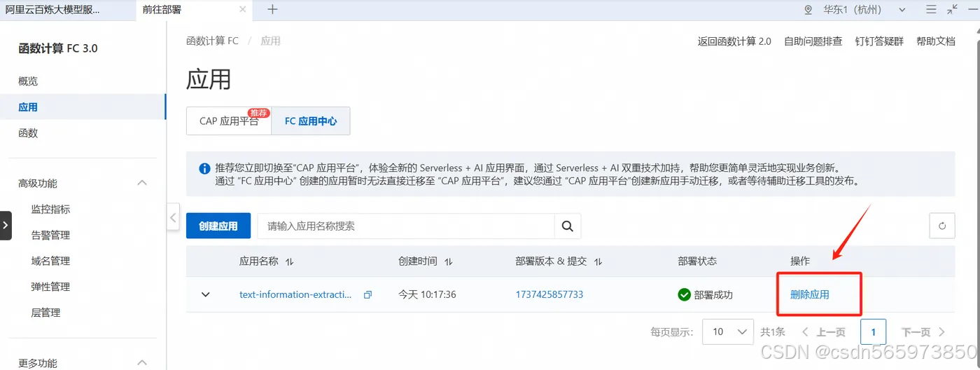Open 域名管理 in the sidebar

(x=50, y=261)
